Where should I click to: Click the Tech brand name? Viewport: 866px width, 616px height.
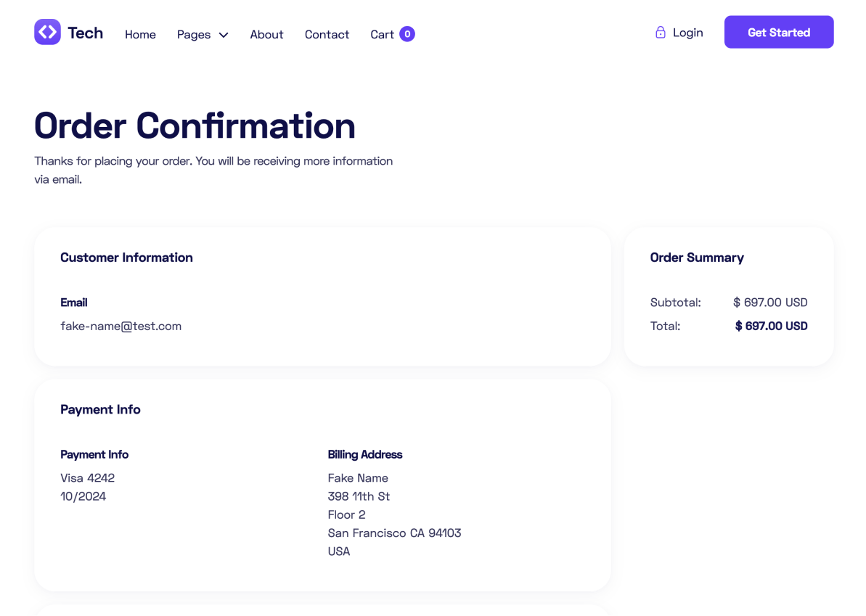[85, 33]
